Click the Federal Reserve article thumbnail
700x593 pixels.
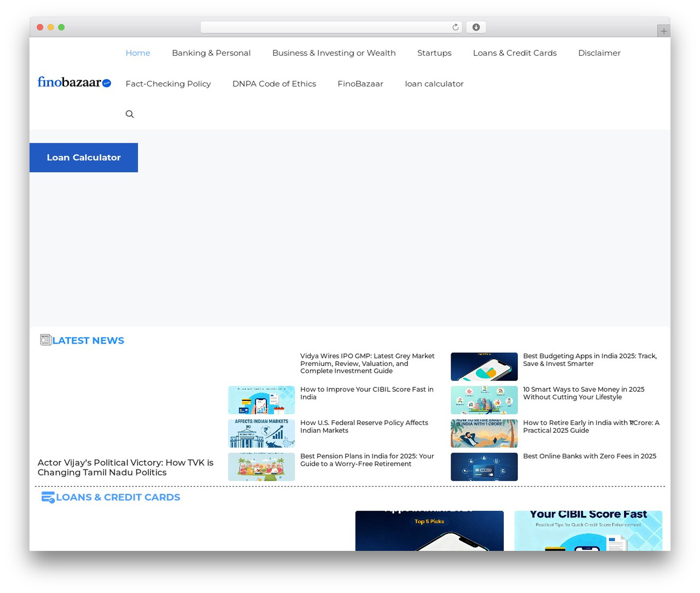pos(261,433)
